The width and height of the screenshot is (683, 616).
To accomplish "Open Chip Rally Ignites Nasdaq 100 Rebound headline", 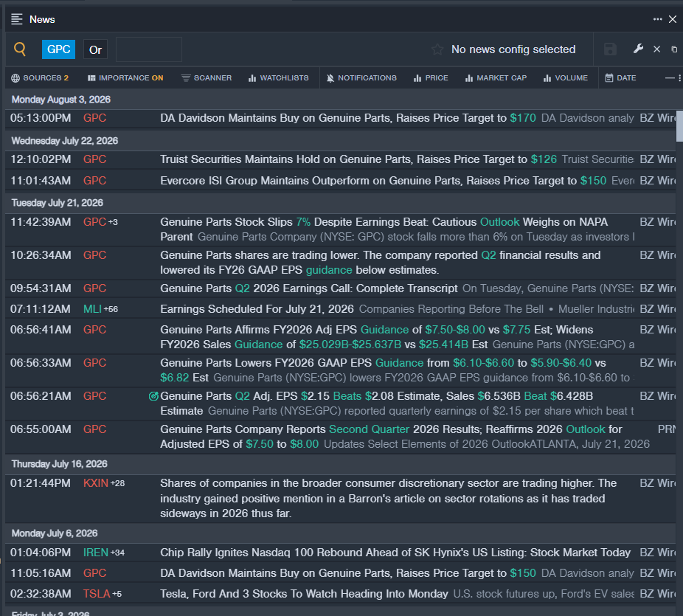I will (x=395, y=553).
